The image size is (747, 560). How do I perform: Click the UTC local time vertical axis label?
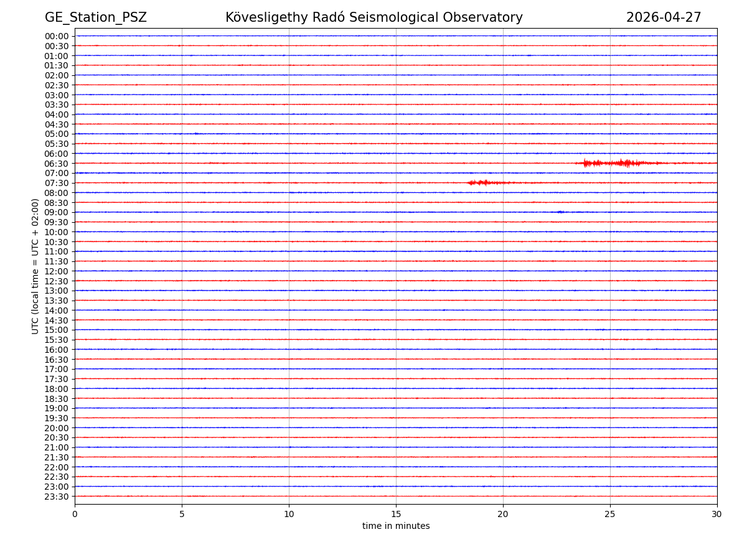(x=35, y=266)
